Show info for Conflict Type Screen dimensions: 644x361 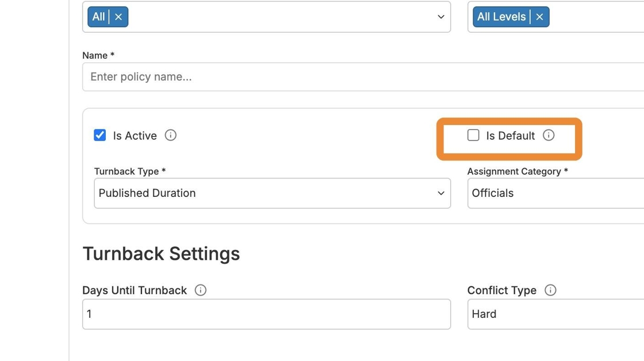550,290
